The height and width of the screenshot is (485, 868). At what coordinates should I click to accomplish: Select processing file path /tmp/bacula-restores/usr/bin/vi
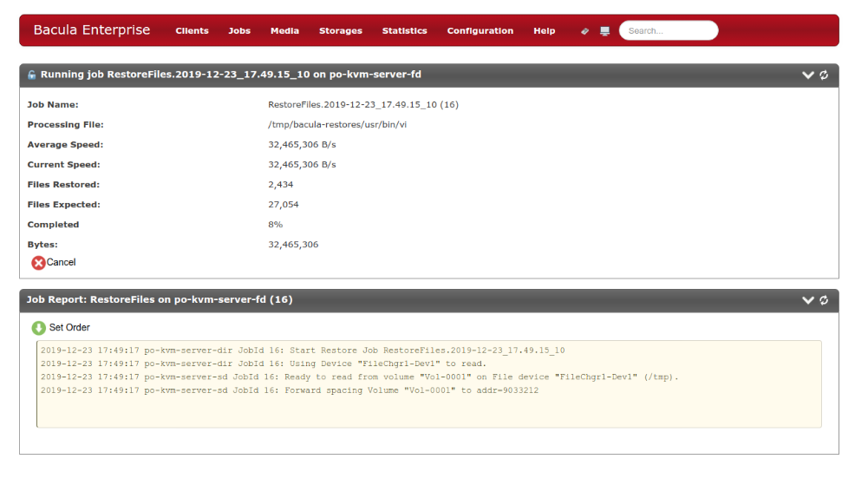[337, 125]
